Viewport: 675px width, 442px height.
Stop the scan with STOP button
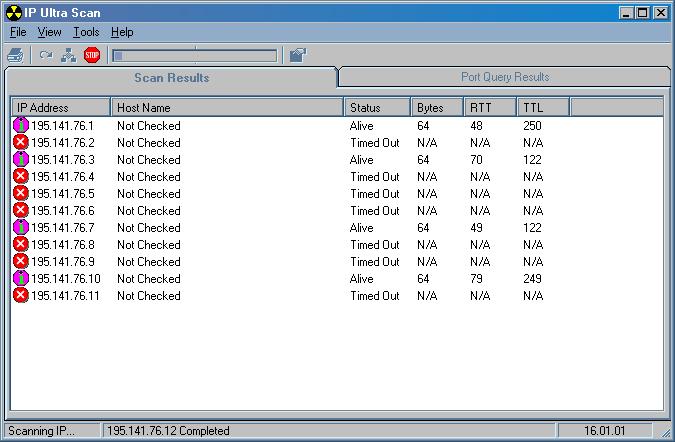pos(92,55)
